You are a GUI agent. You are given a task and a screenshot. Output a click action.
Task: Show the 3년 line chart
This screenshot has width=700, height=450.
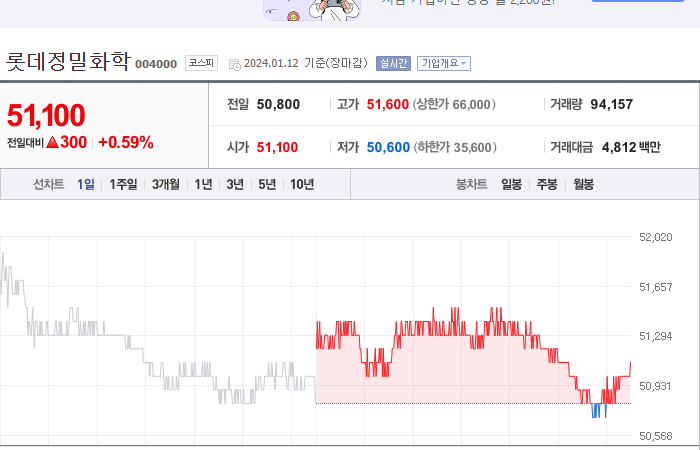[235, 184]
